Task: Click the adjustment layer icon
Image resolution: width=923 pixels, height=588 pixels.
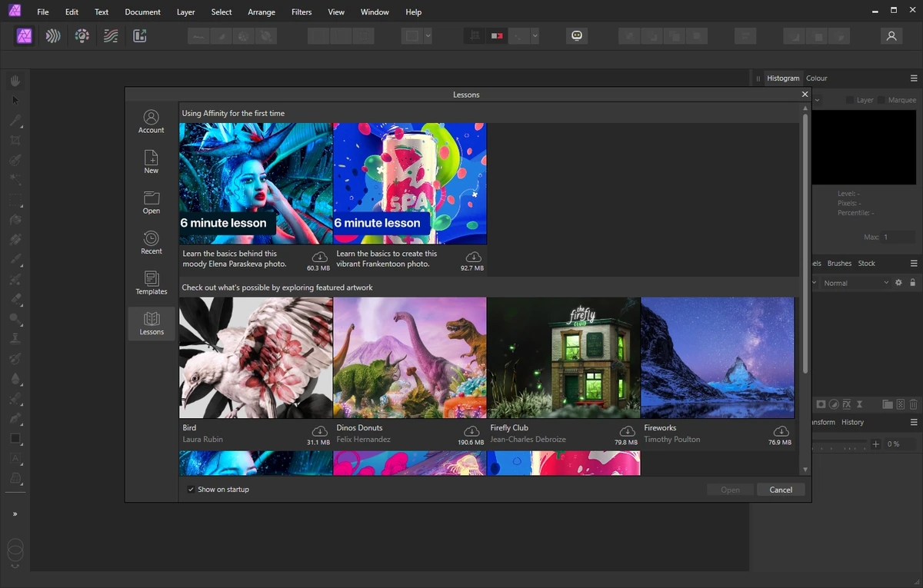Action: click(x=834, y=404)
